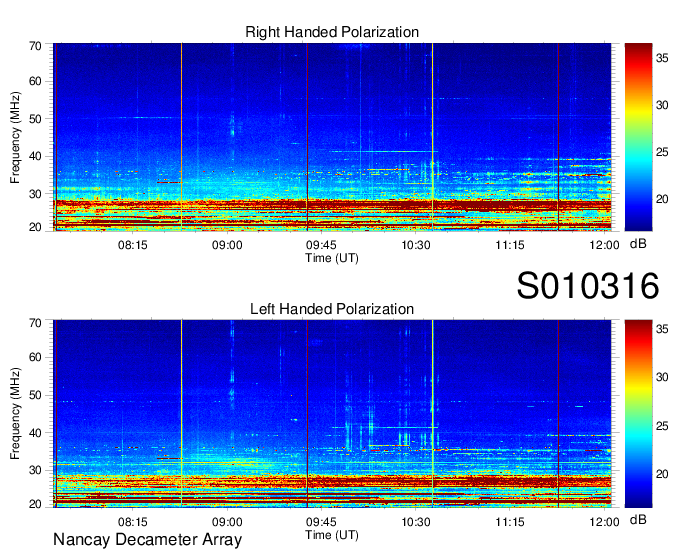The image size is (680, 552).
Task: Click the 10:30 time tick on top plot
Action: click(x=416, y=245)
